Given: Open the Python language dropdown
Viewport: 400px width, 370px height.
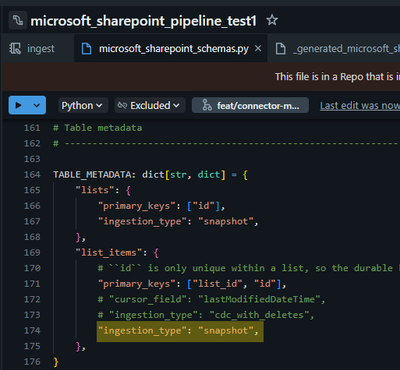Looking at the screenshot, I should 83,106.
